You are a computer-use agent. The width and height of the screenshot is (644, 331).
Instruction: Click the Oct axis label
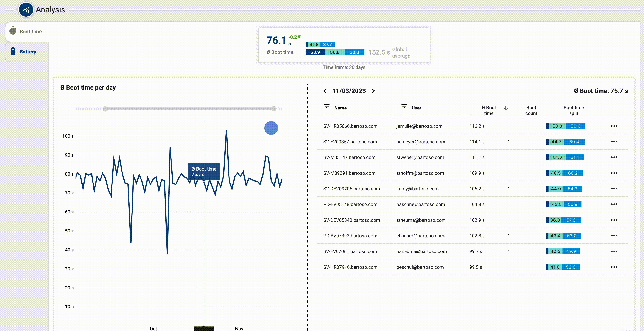click(x=153, y=329)
